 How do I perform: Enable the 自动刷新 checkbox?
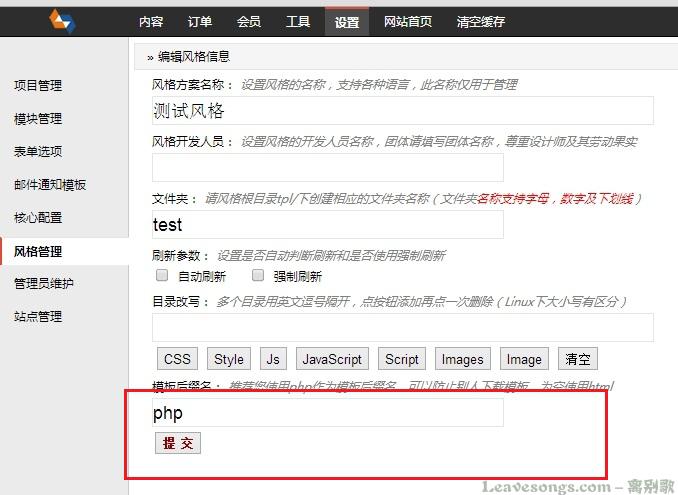162,275
